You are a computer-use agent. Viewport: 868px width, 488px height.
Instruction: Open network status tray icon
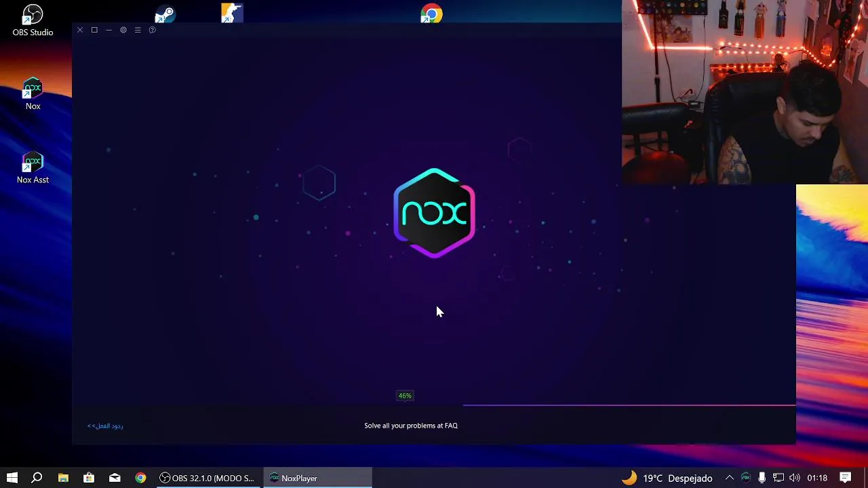click(778, 478)
